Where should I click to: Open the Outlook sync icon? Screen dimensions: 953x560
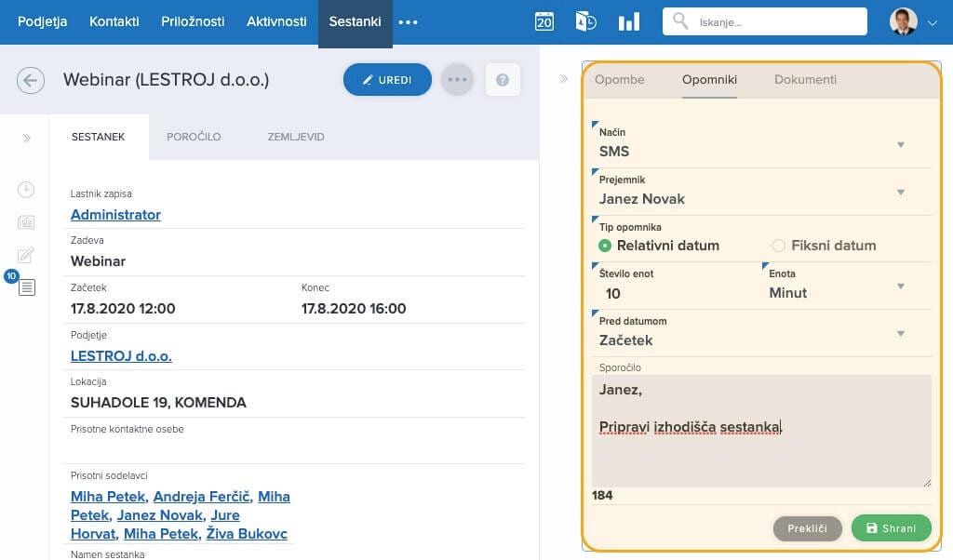click(585, 22)
